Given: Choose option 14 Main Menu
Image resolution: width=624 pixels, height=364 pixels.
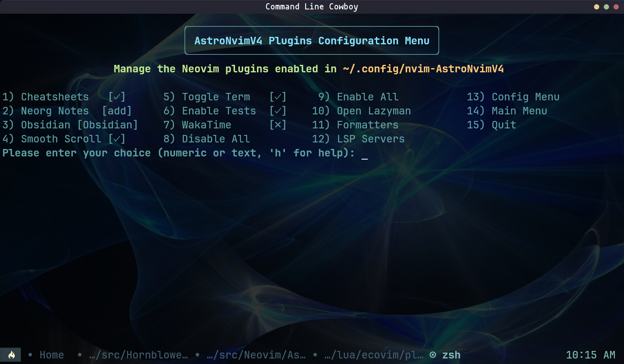Looking at the screenshot, I should pos(507,111).
